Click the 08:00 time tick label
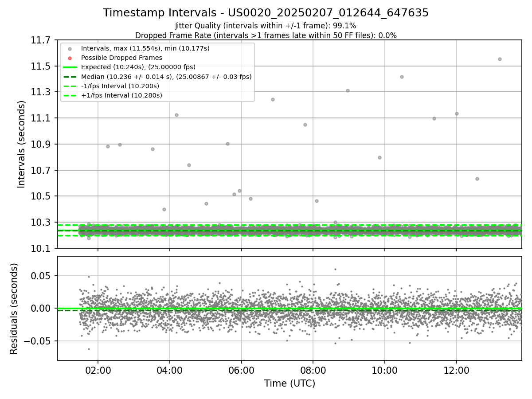Screen dimensions: 532x399 (x=313, y=370)
